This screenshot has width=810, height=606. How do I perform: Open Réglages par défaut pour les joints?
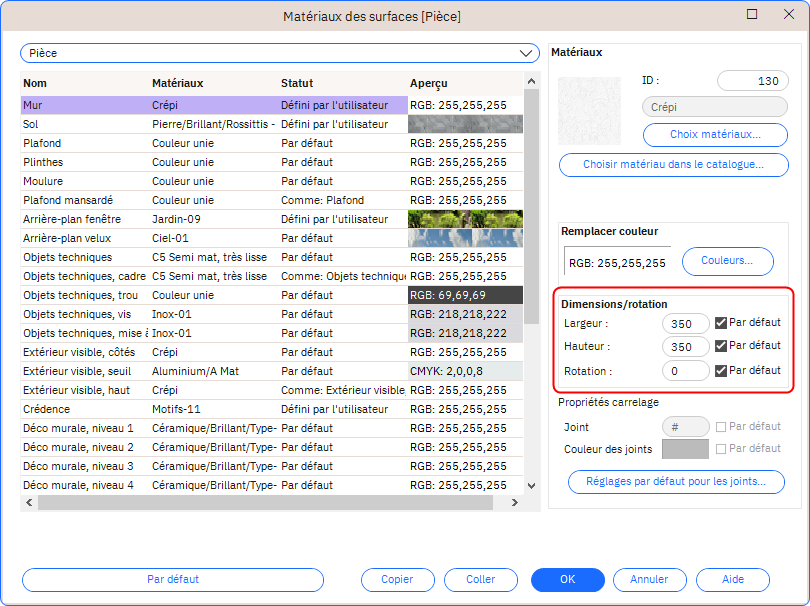676,482
